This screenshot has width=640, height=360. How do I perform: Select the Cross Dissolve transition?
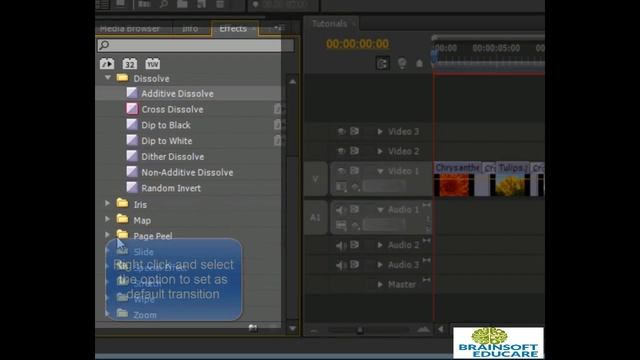(x=172, y=109)
